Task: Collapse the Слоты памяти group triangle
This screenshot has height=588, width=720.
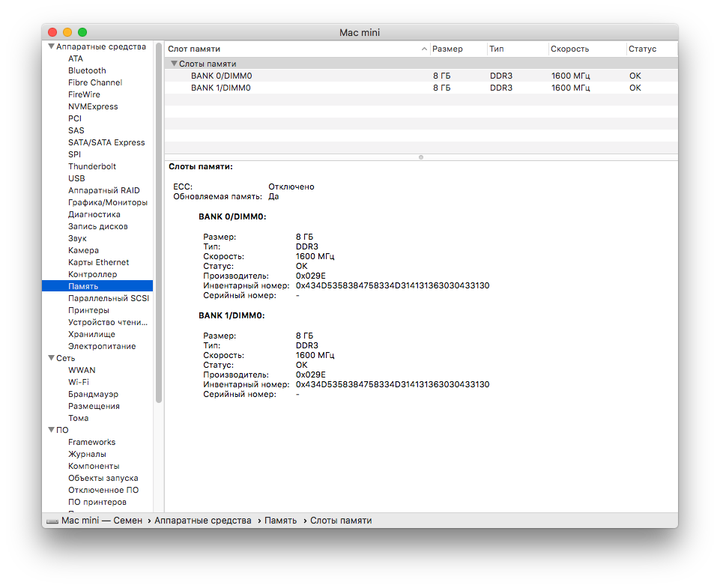Action: [174, 64]
